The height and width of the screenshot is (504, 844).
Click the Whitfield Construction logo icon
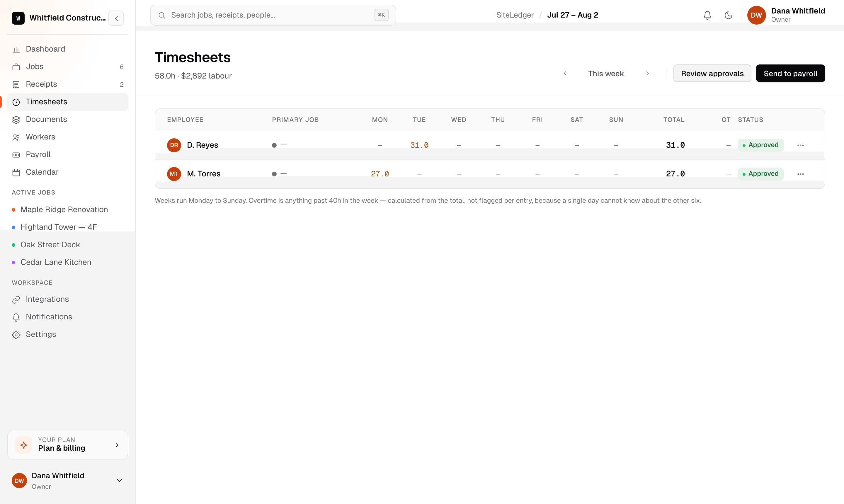(x=18, y=18)
